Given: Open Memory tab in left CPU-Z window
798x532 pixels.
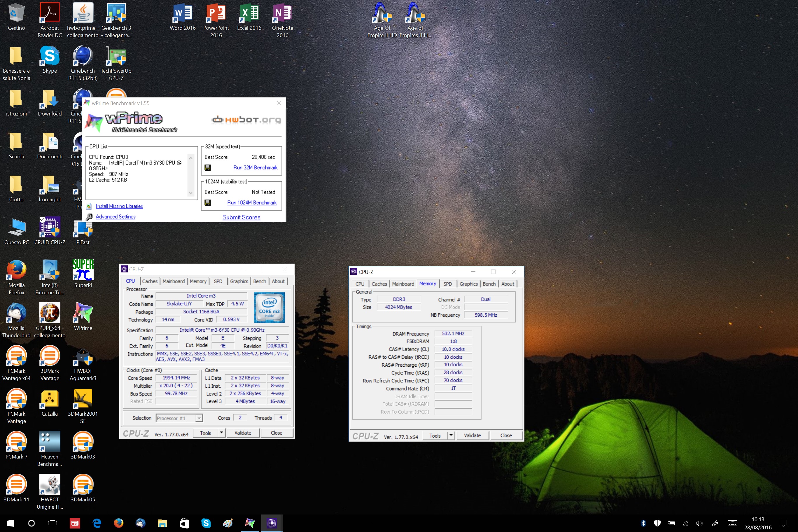Looking at the screenshot, I should click(198, 281).
